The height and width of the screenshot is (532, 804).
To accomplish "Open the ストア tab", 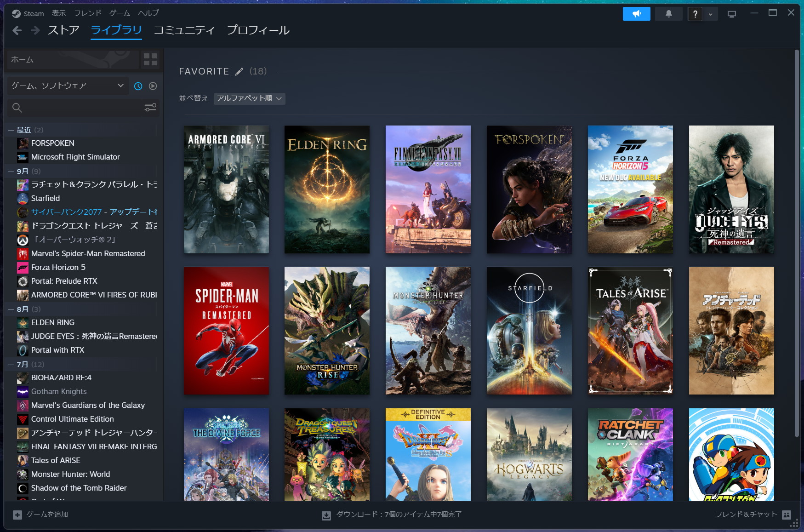I will (x=63, y=30).
